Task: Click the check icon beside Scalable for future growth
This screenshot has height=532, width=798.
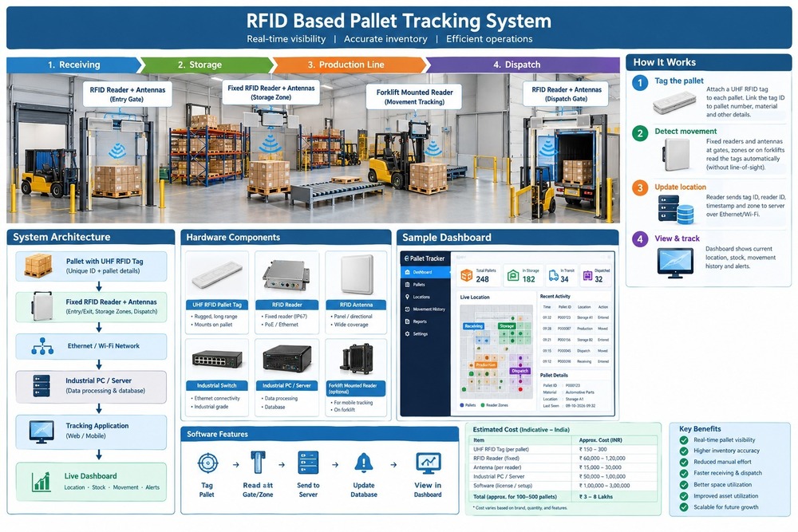Action: pos(684,507)
